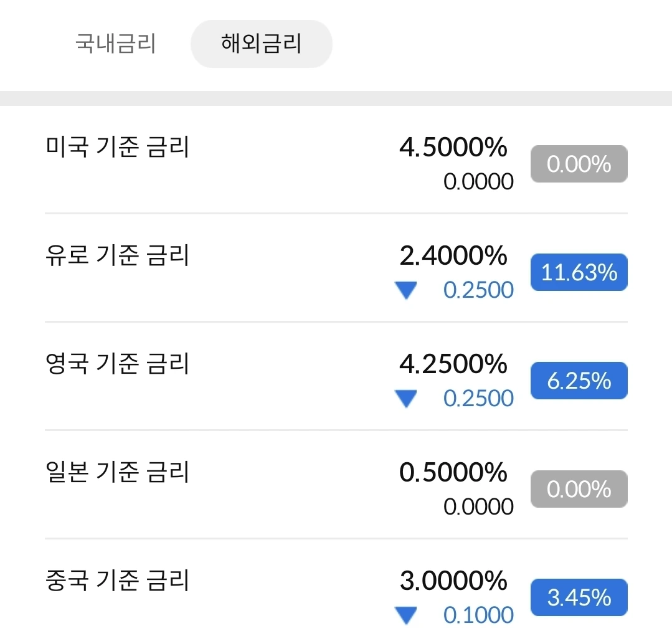Open 중국 기준 금리 details

pyautogui.click(x=117, y=581)
